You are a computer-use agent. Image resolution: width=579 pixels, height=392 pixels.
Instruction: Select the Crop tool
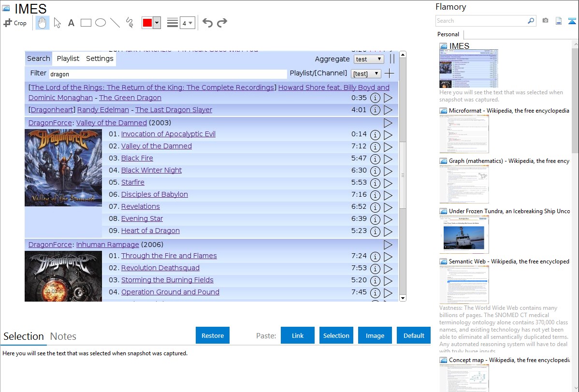(15, 23)
